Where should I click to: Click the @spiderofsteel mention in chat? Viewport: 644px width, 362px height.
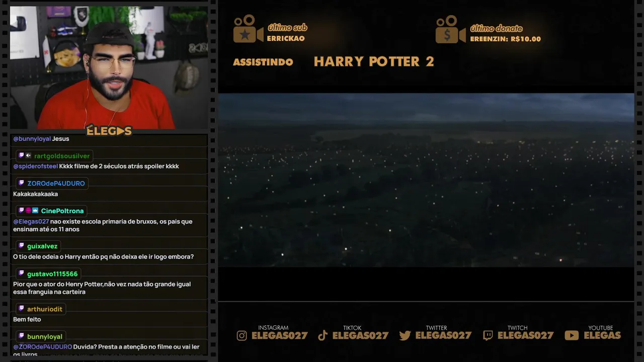pos(35,166)
